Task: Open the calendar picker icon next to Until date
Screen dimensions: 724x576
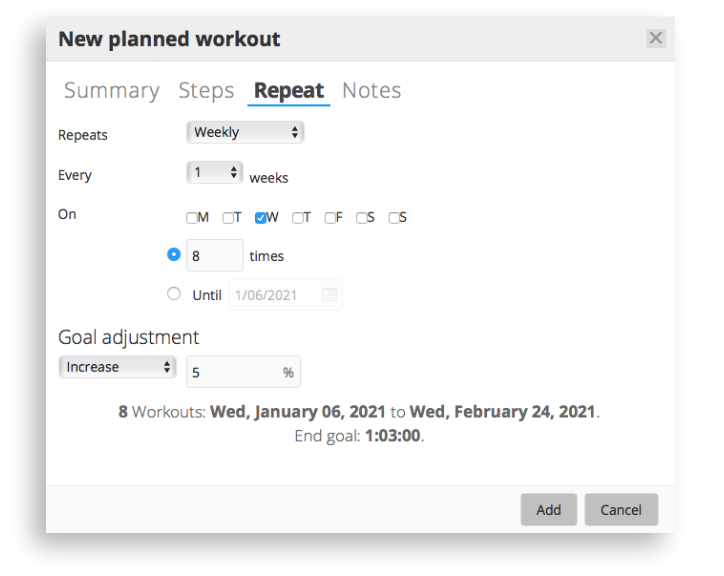Action: pyautogui.click(x=329, y=295)
